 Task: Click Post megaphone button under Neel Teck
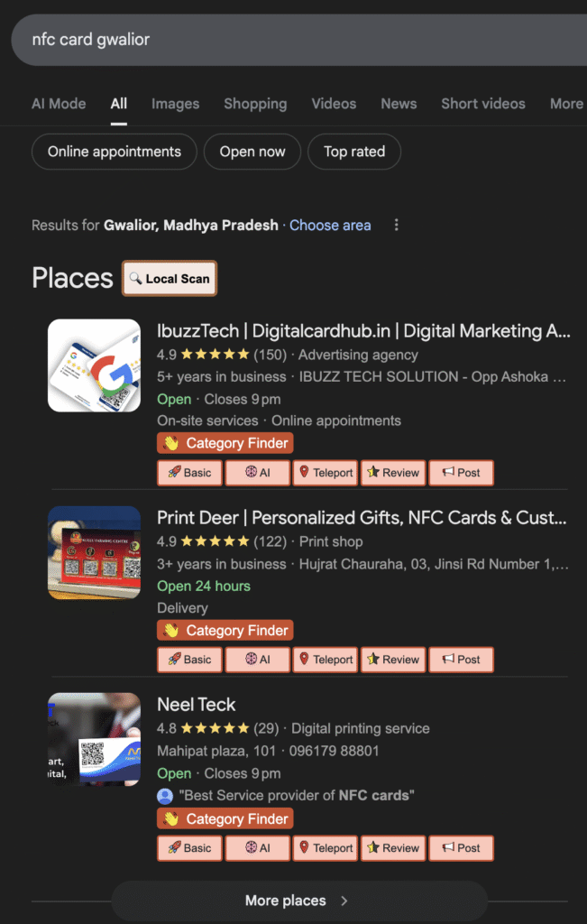tap(461, 848)
